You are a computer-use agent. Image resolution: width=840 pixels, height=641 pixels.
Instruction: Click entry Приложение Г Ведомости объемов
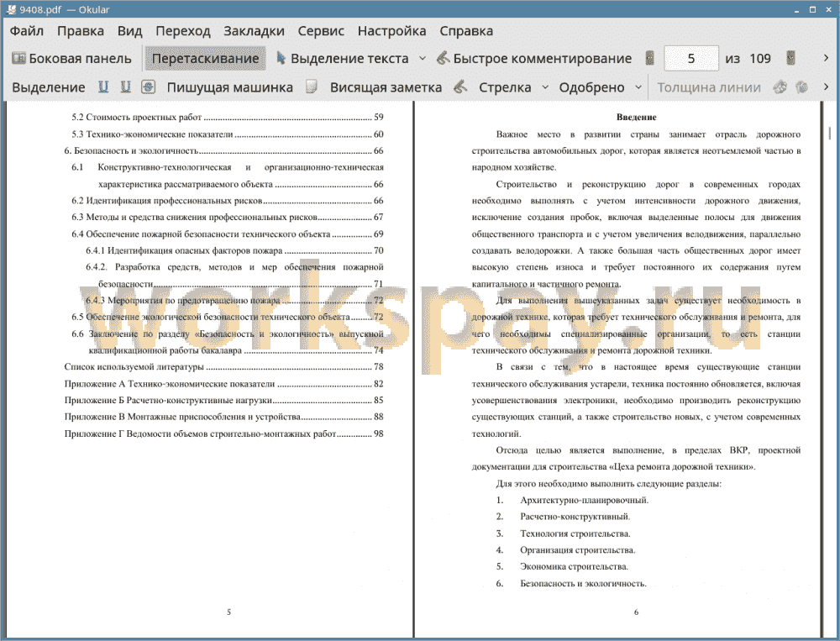(x=224, y=433)
